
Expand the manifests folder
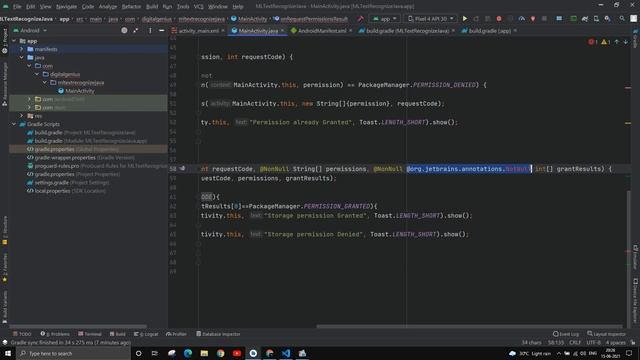(x=22, y=49)
